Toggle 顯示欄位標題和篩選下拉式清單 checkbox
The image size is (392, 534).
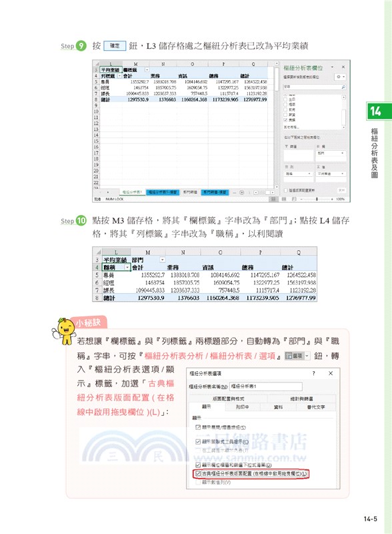tap(198, 465)
